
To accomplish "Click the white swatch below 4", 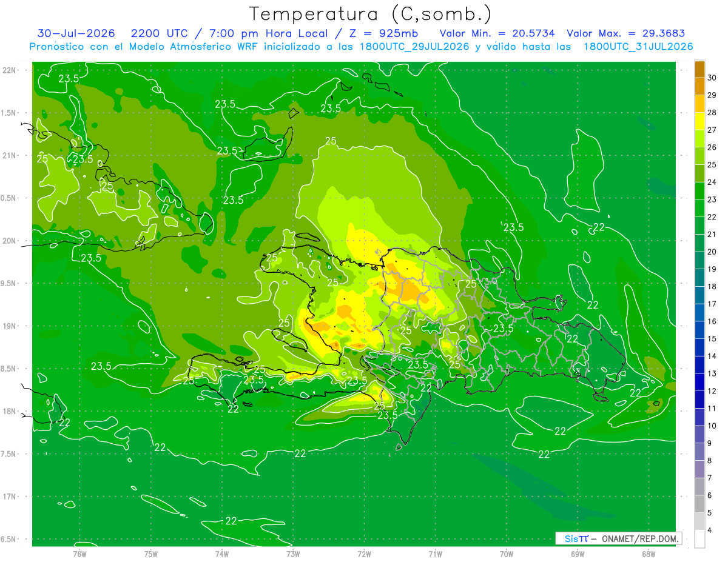I will coord(699,539).
